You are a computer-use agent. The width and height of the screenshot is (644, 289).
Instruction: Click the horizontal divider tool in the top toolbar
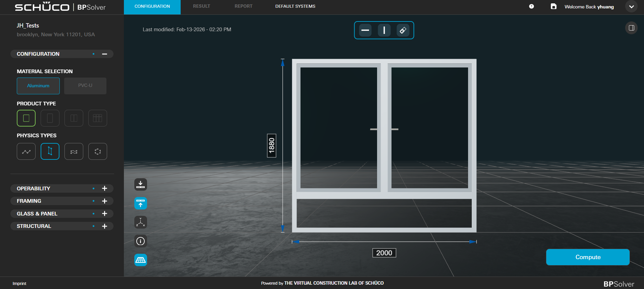pyautogui.click(x=365, y=30)
